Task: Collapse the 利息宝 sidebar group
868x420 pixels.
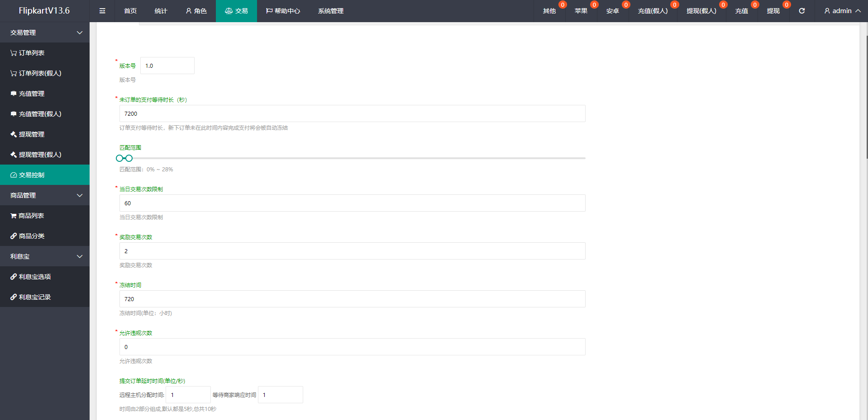Action: (45, 256)
